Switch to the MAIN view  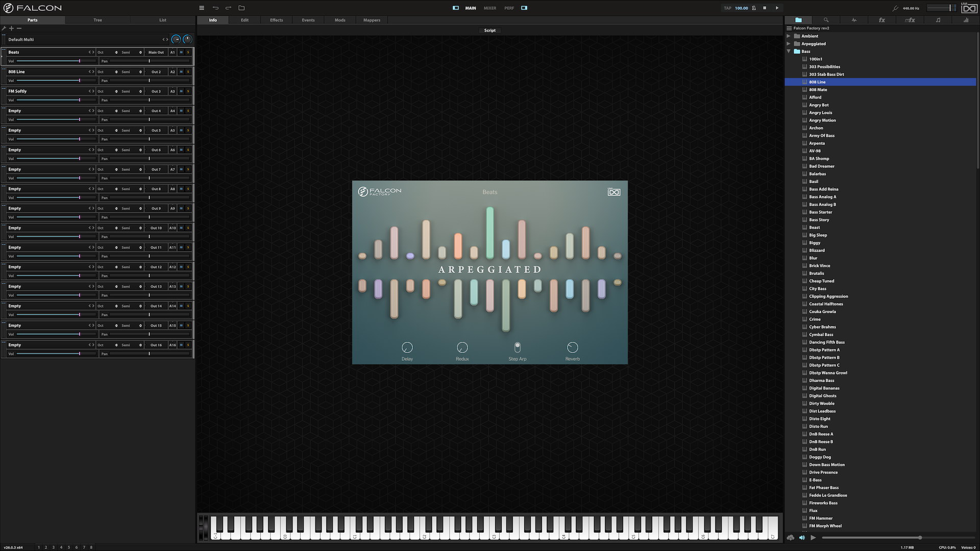click(x=471, y=8)
